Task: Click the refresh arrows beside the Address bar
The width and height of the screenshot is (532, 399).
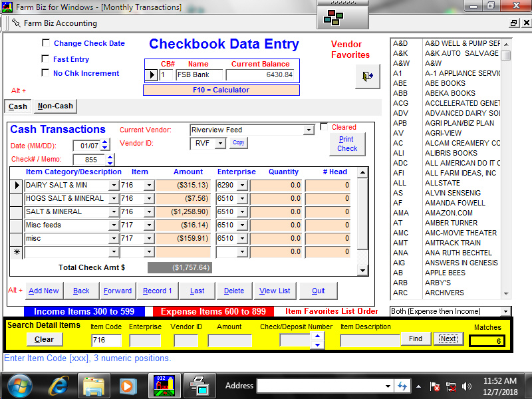Action: click(402, 386)
